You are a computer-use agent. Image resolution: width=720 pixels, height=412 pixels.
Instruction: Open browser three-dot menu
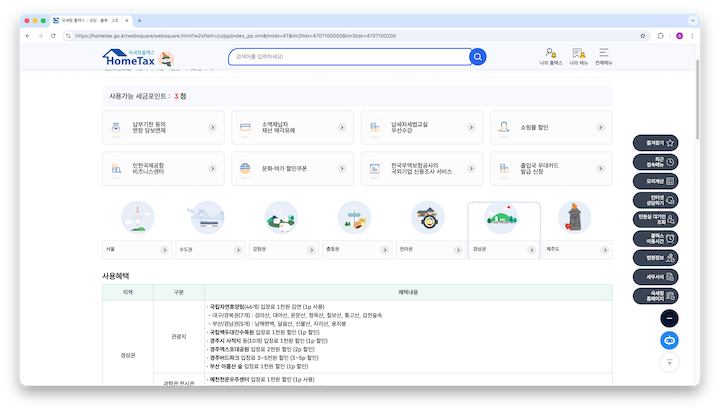[x=692, y=36]
